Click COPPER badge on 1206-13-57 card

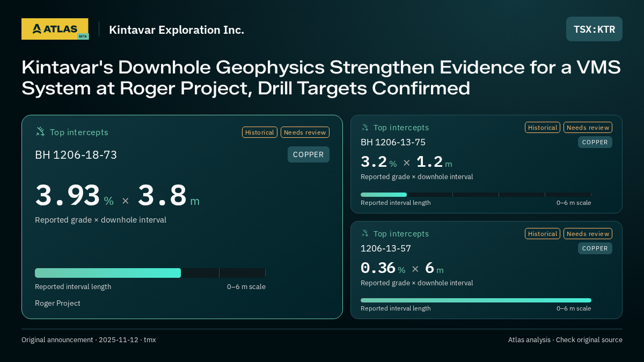(595, 248)
